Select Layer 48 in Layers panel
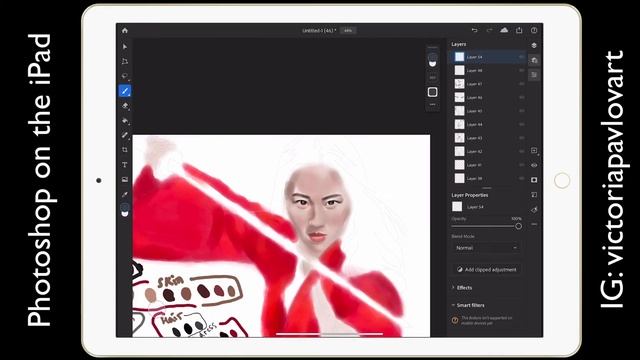 coord(488,71)
